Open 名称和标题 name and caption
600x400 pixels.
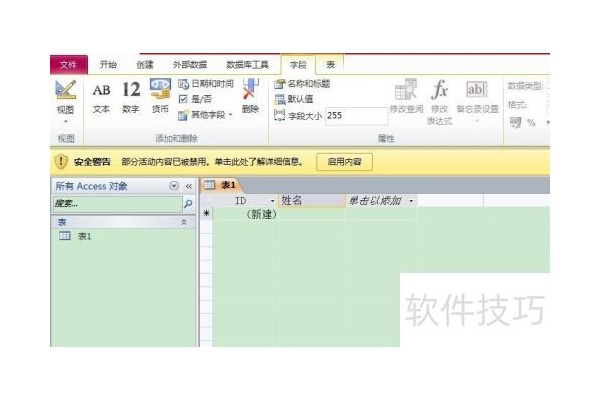click(x=302, y=84)
